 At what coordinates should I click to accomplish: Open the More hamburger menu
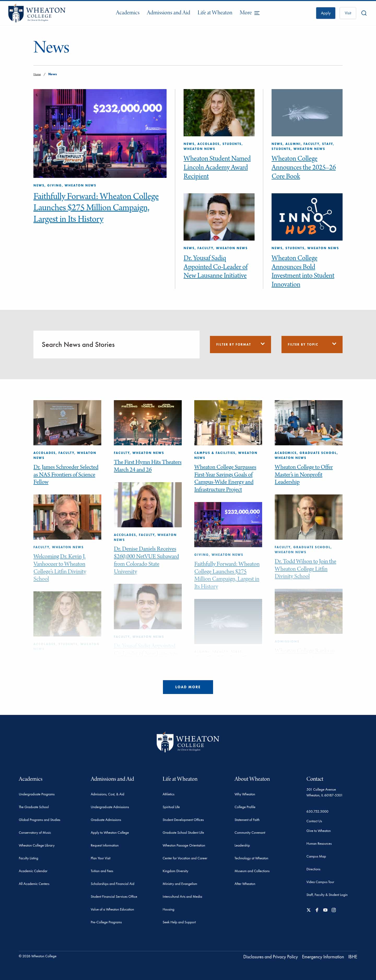(249, 13)
